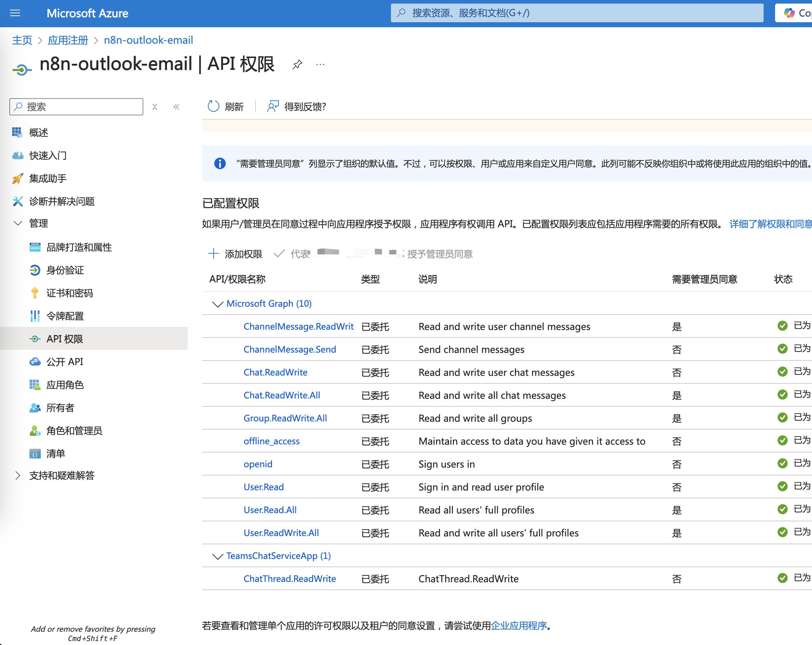
Task: Open the 企业应用程序 link
Action: click(519, 626)
